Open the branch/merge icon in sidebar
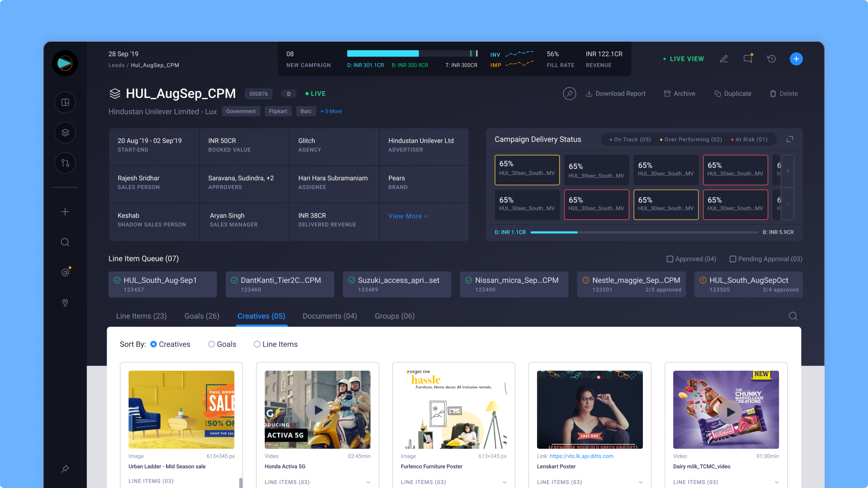Screen dimensions: 868x488 65,163
